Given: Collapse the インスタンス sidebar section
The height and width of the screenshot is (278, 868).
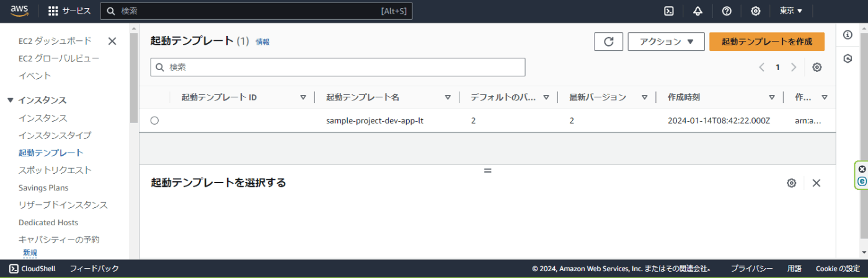Looking at the screenshot, I should click(10, 100).
